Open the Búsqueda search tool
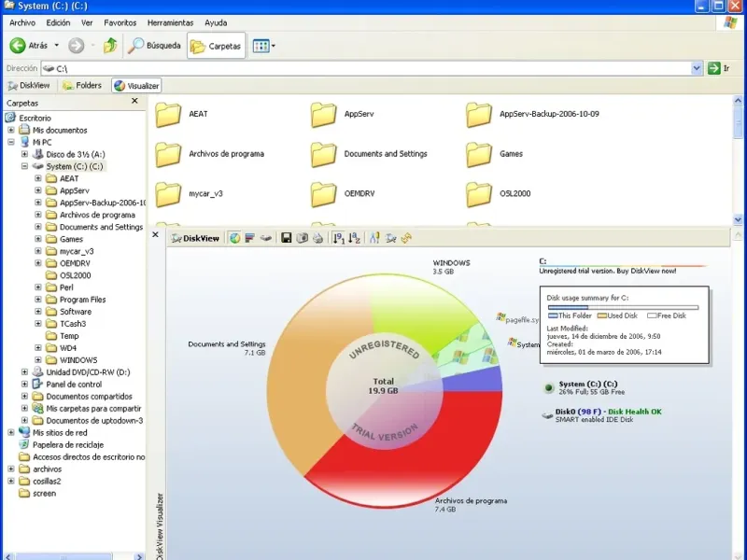The image size is (747, 560). pyautogui.click(x=154, y=46)
